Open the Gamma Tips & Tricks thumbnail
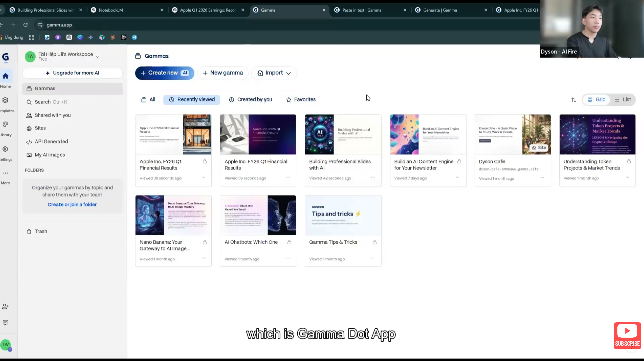Screen dimensions: 644x361 click(343, 215)
